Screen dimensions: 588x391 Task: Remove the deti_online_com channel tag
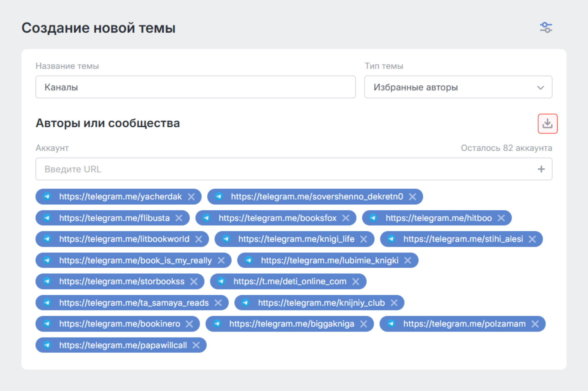[x=356, y=282]
